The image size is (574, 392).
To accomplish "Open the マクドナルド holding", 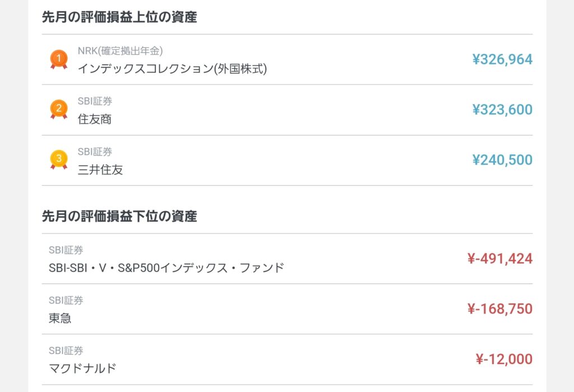I will pyautogui.click(x=82, y=368).
